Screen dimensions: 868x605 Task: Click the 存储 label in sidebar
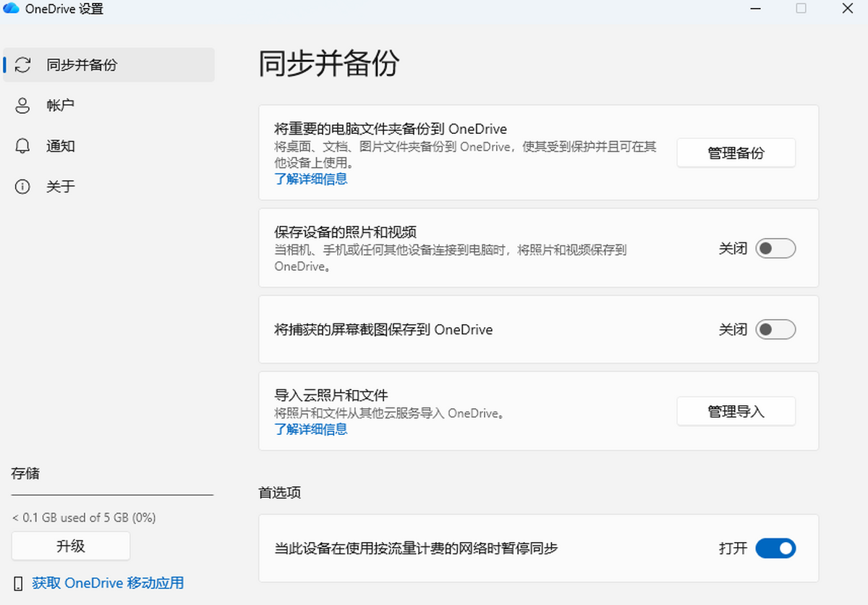25,474
